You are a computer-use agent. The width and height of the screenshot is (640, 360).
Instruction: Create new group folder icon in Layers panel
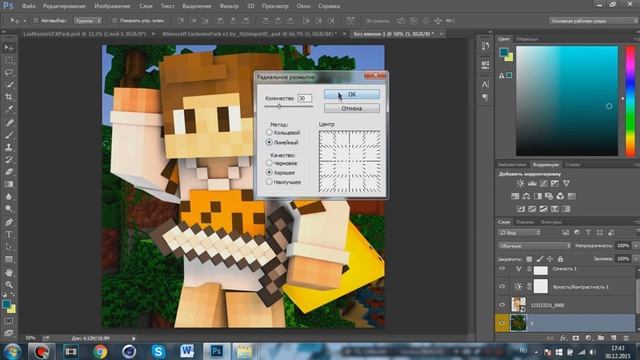coord(601,338)
